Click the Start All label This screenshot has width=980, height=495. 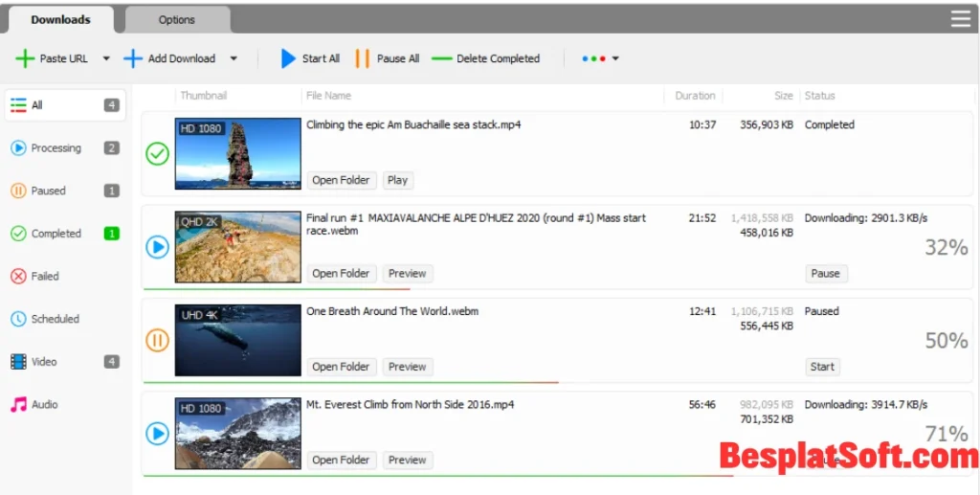click(321, 58)
